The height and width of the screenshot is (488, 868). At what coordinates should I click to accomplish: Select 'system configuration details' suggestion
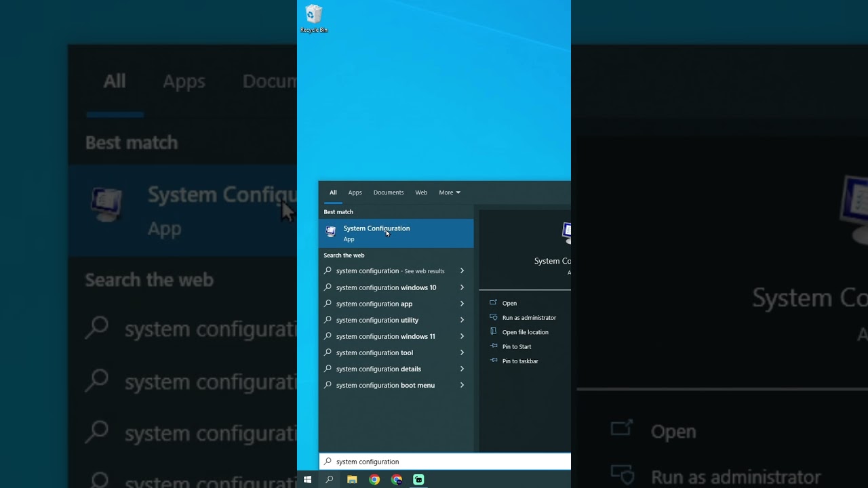396,369
